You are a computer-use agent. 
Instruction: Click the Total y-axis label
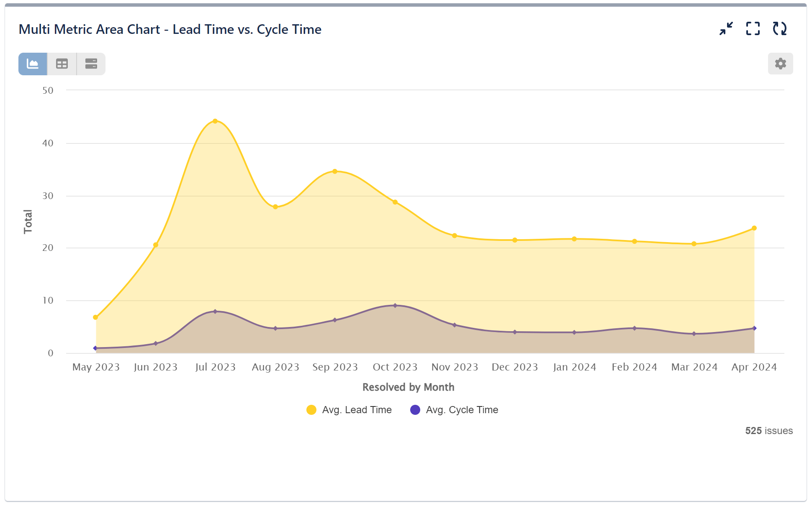click(x=28, y=221)
